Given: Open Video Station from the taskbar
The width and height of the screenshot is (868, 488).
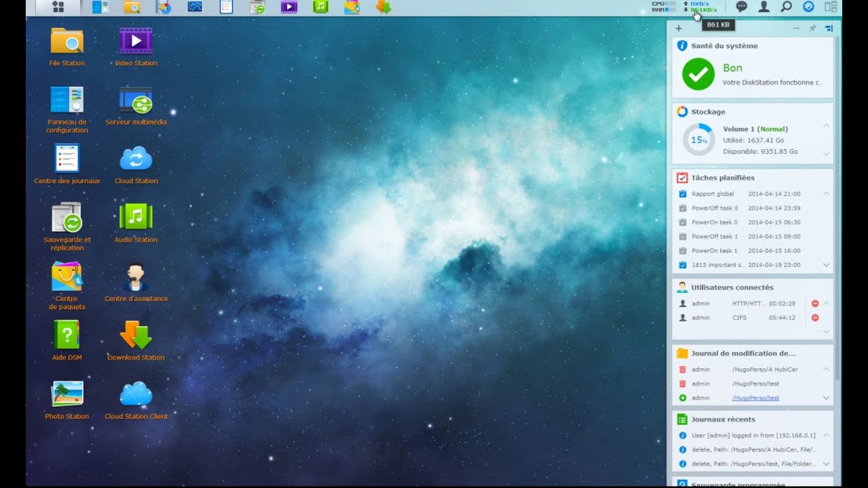Looking at the screenshot, I should tap(289, 7).
